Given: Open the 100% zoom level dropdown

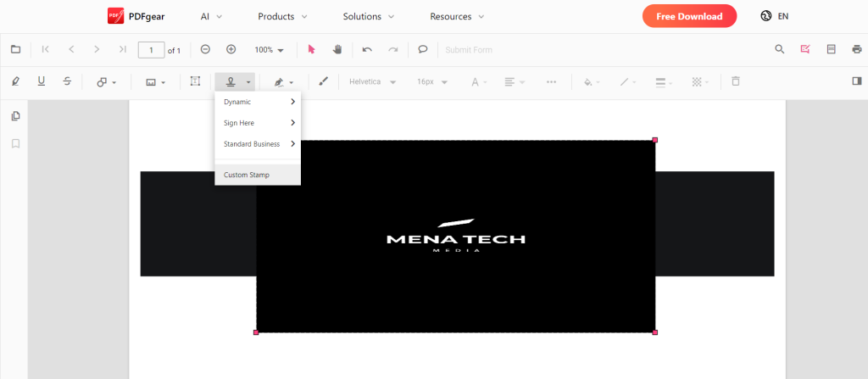Looking at the screenshot, I should click(270, 50).
